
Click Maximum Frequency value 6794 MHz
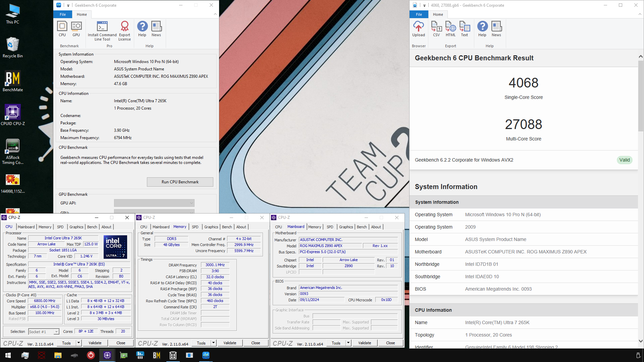123,138
